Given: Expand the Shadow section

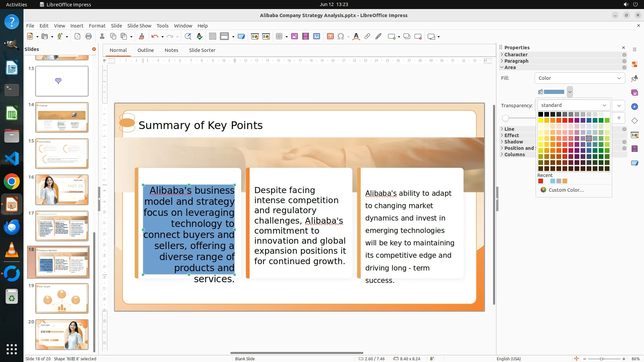Looking at the screenshot, I should coord(514,142).
